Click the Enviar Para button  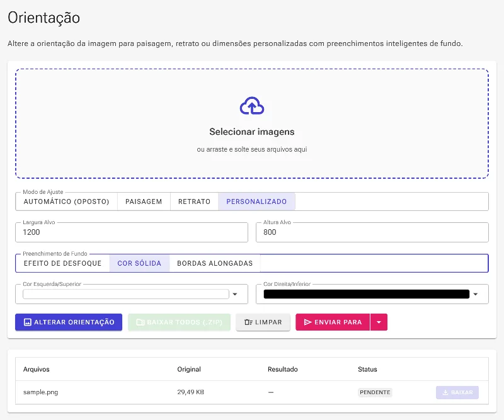[333, 322]
